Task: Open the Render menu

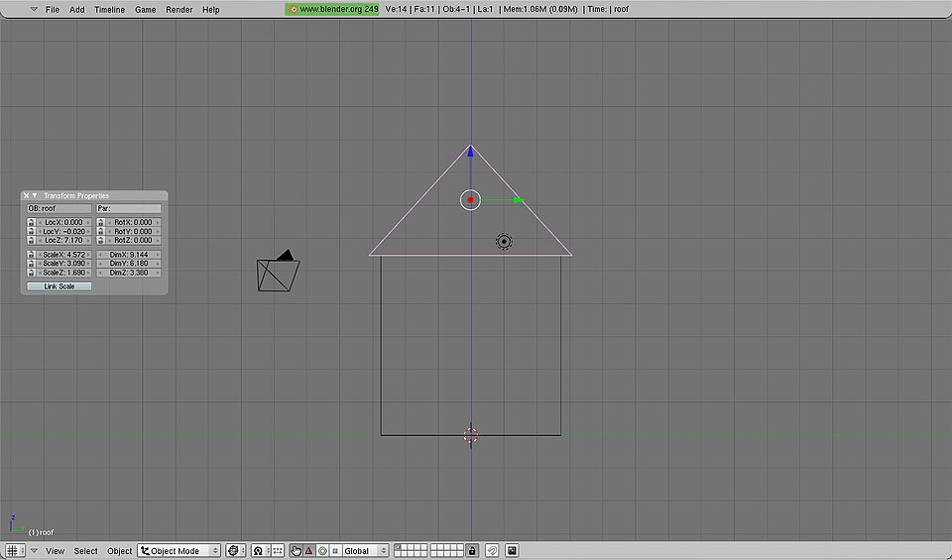Action: pyautogui.click(x=179, y=9)
